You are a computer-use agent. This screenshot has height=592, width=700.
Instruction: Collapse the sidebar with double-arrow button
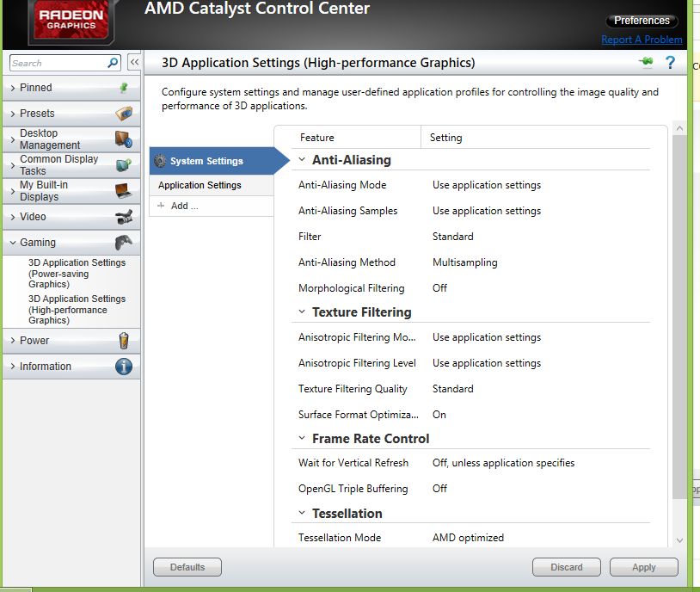point(134,63)
